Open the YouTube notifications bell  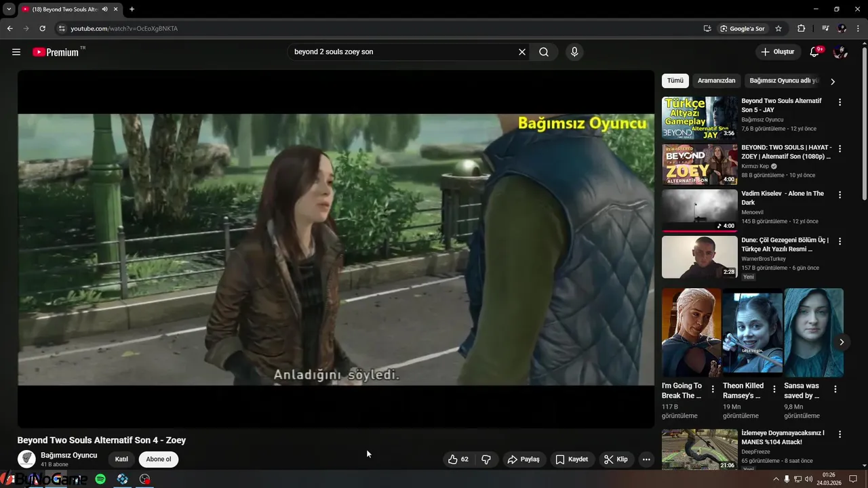click(815, 52)
